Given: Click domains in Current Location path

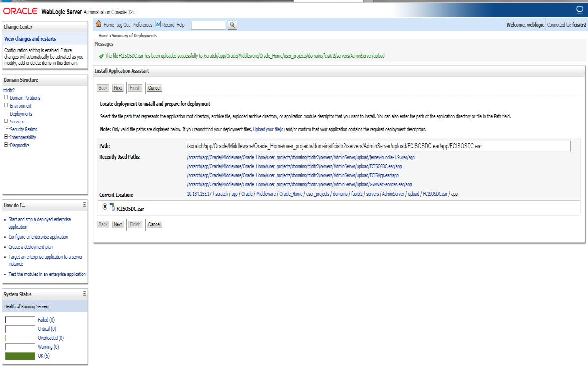Looking at the screenshot, I should (340, 194).
